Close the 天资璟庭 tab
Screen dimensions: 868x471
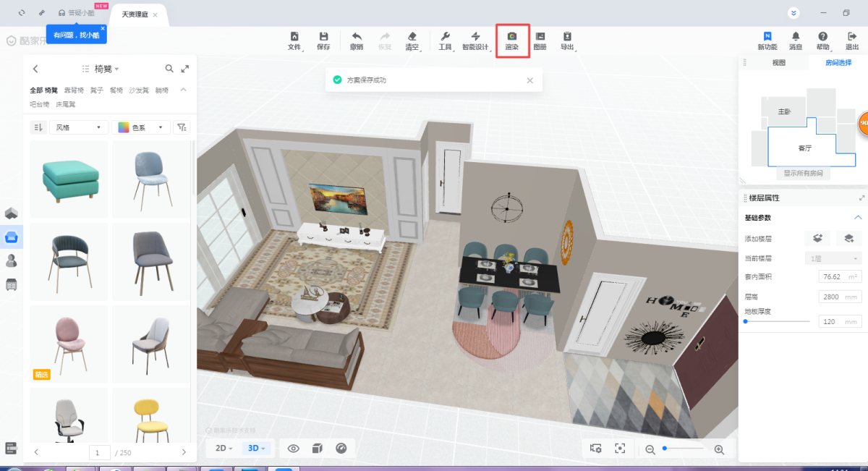pos(155,14)
